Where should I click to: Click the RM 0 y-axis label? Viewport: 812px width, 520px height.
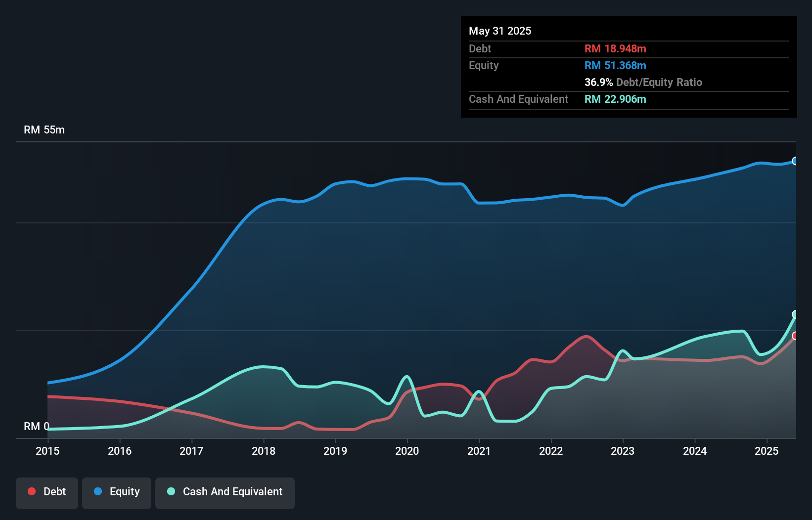coord(36,426)
